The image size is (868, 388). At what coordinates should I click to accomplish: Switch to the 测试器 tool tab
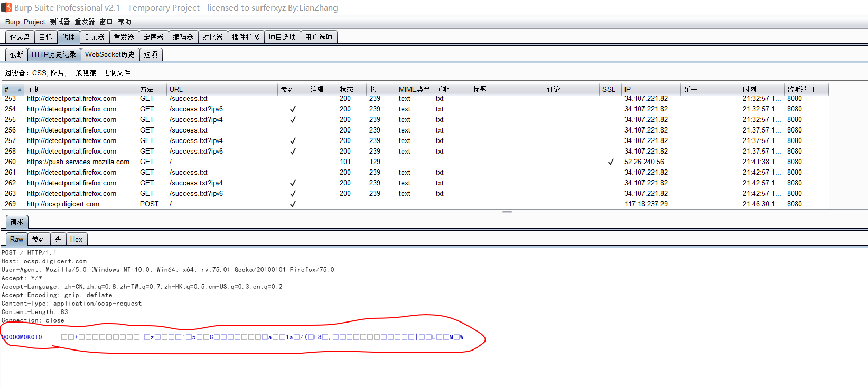[95, 37]
